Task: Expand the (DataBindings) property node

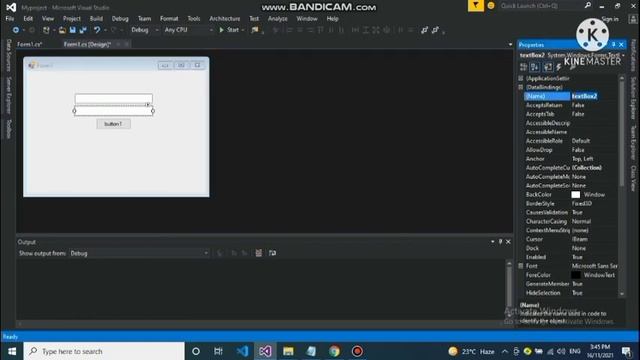Action: tap(521, 87)
